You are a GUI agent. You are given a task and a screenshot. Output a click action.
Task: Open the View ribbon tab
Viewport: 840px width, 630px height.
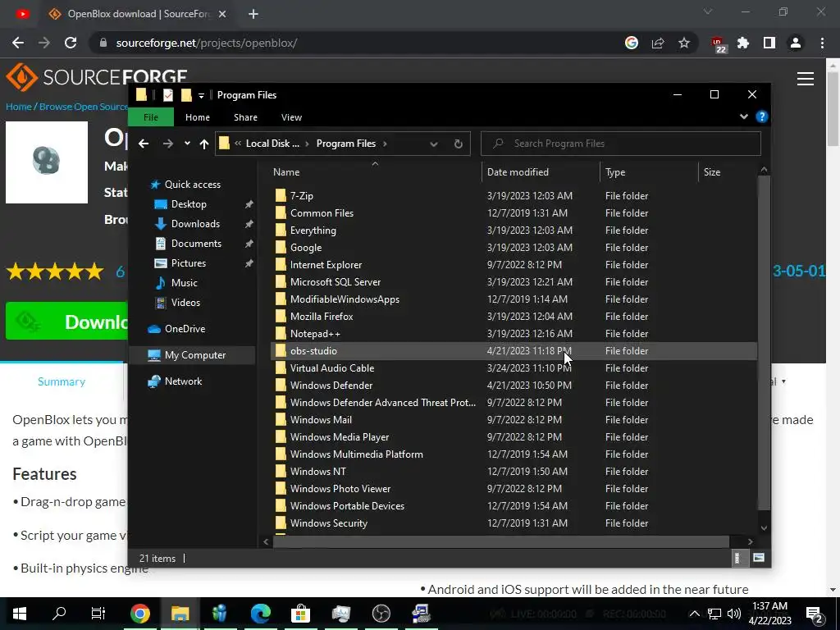pos(291,117)
